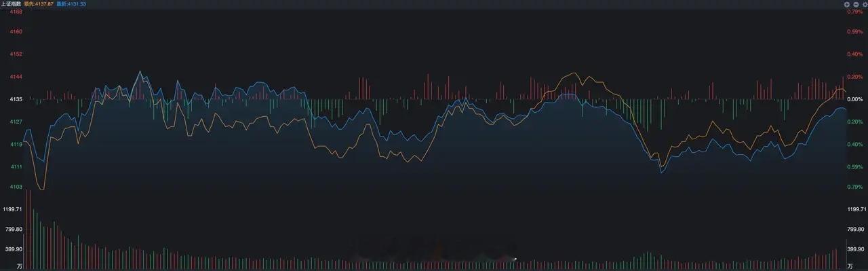Click the green 0.59% percent label
868x271 pixels.
pos(854,166)
